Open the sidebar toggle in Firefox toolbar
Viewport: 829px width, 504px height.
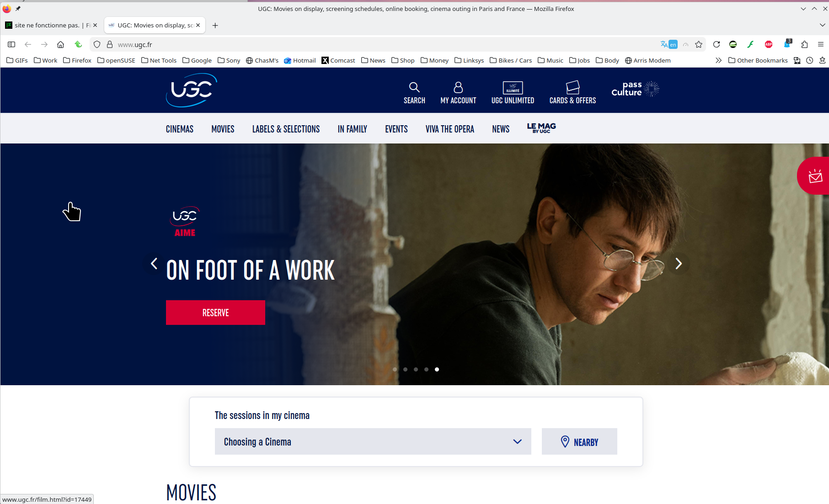point(11,44)
